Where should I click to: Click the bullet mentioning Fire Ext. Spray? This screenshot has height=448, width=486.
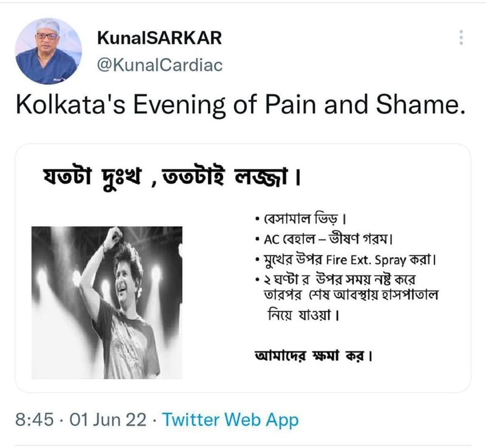coord(349,260)
